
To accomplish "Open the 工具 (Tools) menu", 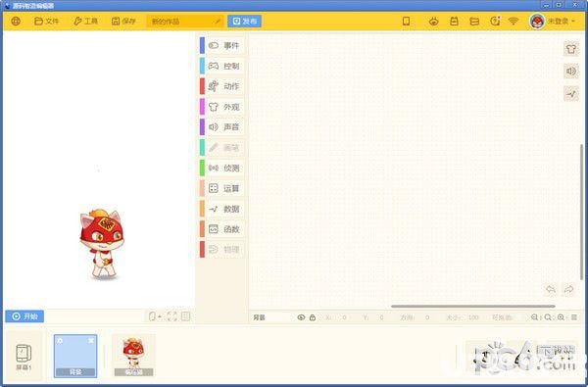I will click(86, 22).
